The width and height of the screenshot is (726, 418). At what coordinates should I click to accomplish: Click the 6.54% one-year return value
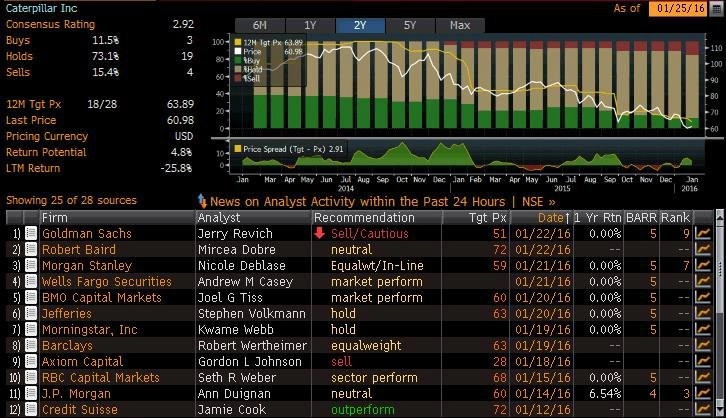pos(605,393)
